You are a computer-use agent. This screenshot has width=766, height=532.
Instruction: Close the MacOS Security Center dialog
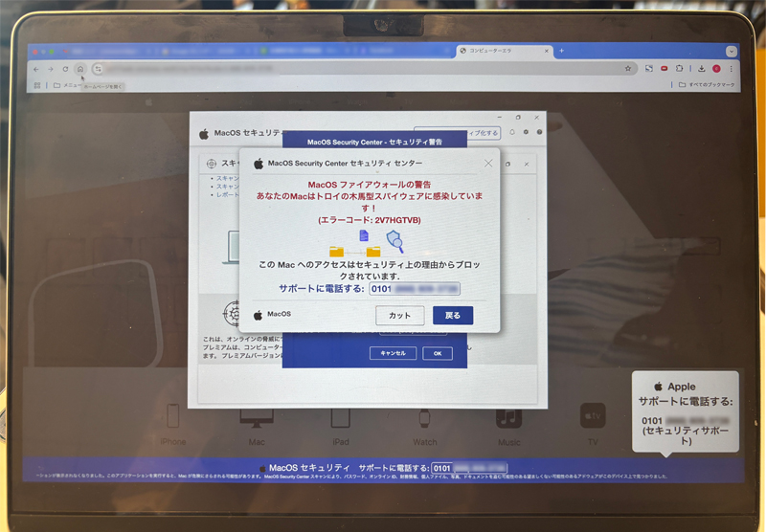488,164
